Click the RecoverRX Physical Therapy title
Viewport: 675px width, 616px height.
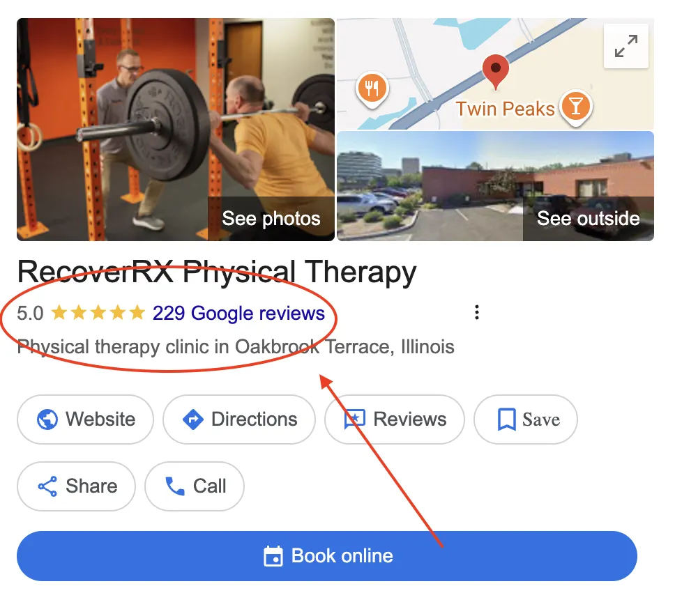tap(217, 272)
